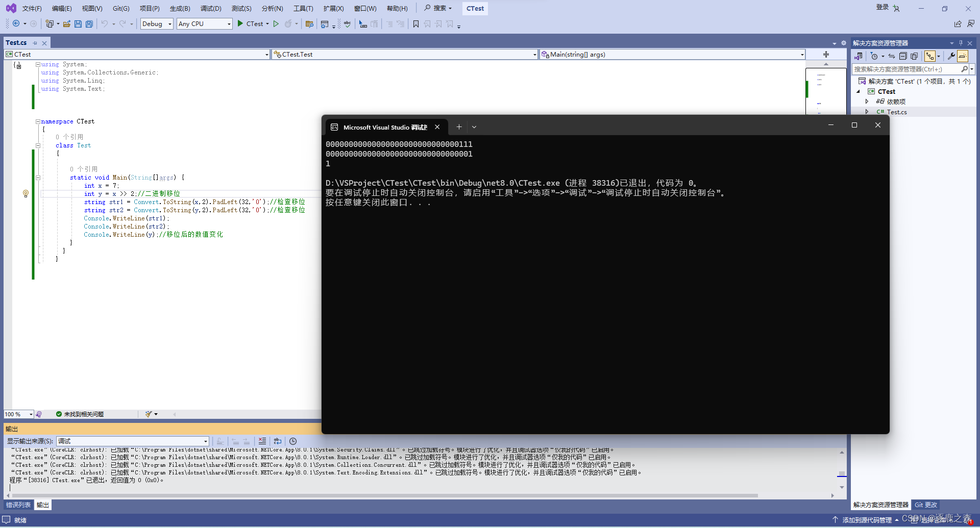This screenshot has height=528, width=980.
Task: Switch views icon in Solution Explorer toolbar
Action: click(x=859, y=56)
